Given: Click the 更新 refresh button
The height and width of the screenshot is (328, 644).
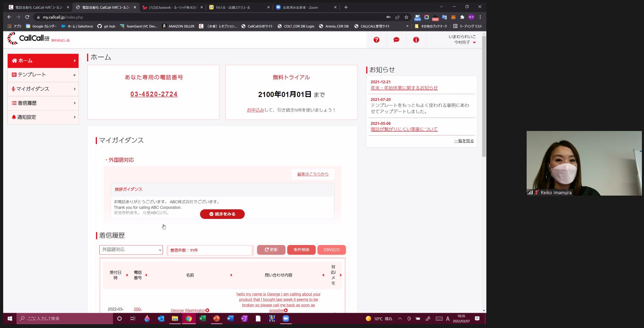Looking at the screenshot, I should click(271, 250).
